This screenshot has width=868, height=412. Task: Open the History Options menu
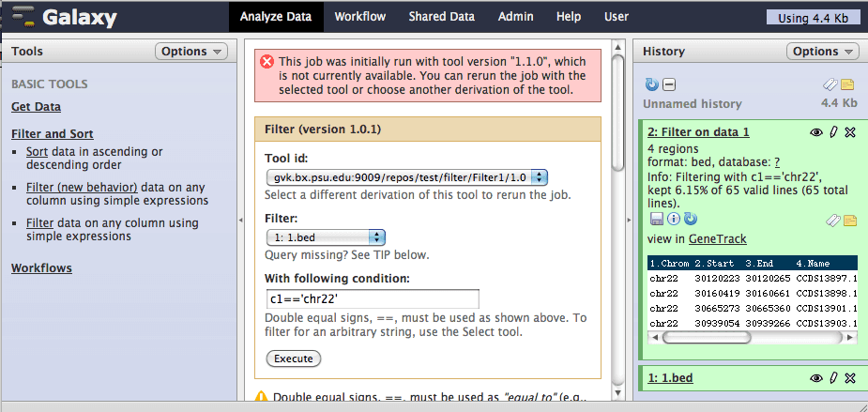click(822, 52)
